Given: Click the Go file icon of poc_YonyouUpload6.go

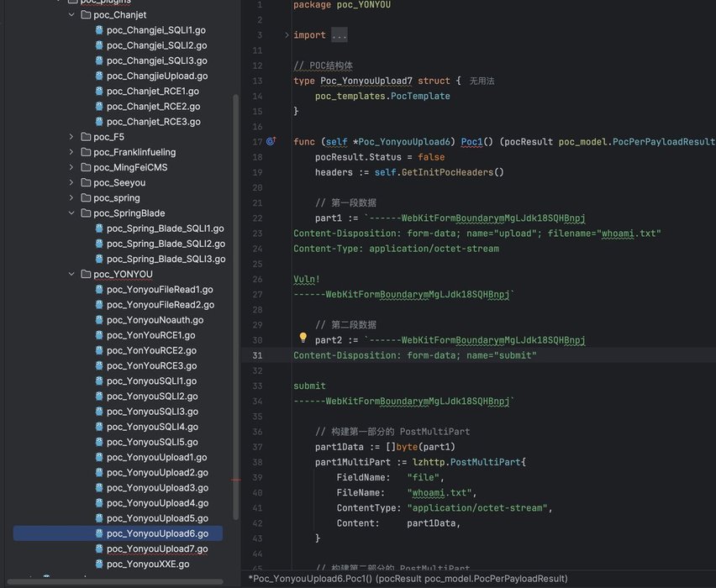Looking at the screenshot, I should 100,533.
